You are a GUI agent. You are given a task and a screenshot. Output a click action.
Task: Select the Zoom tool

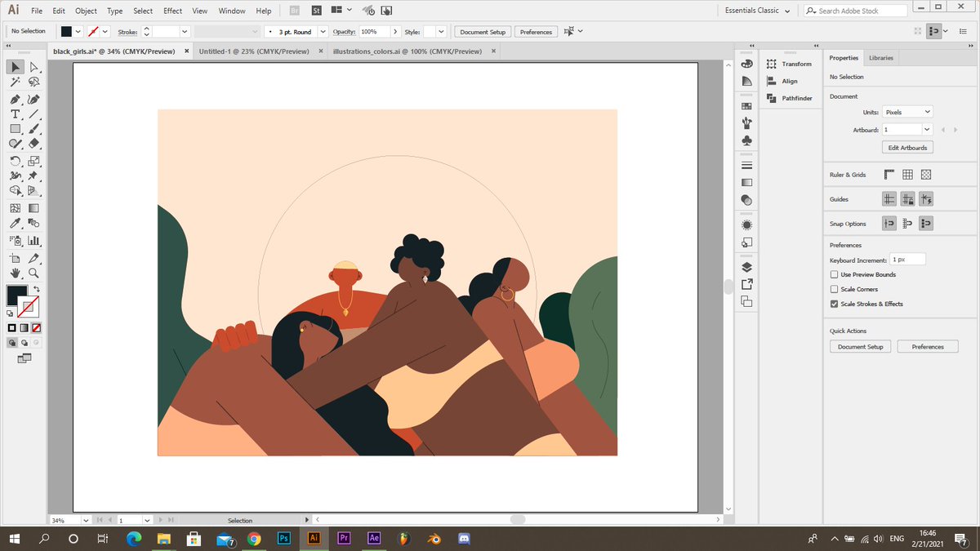[x=34, y=273]
